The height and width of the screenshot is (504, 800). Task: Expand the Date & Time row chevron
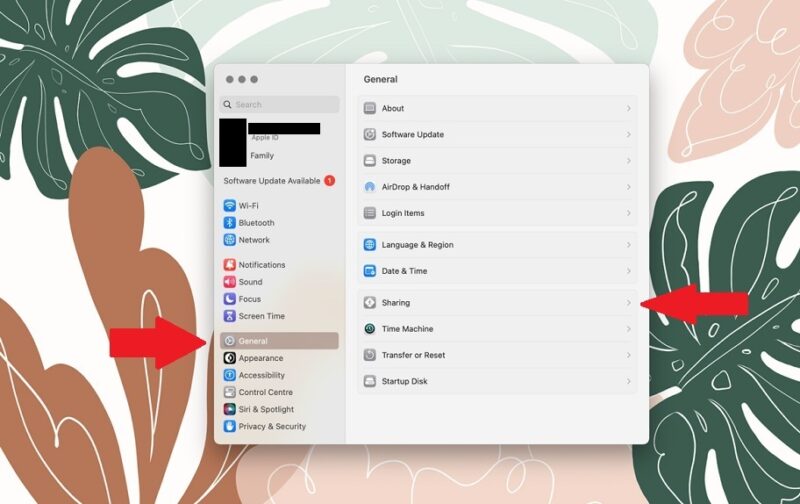(x=629, y=271)
